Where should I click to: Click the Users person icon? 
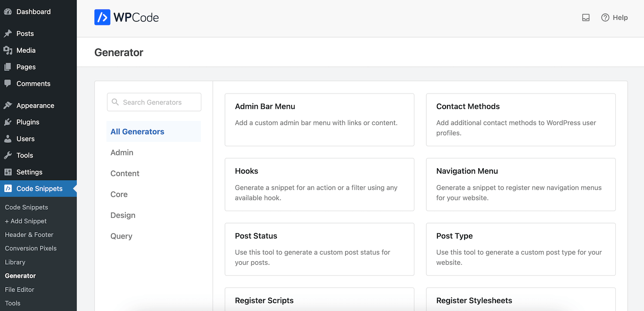(8, 139)
